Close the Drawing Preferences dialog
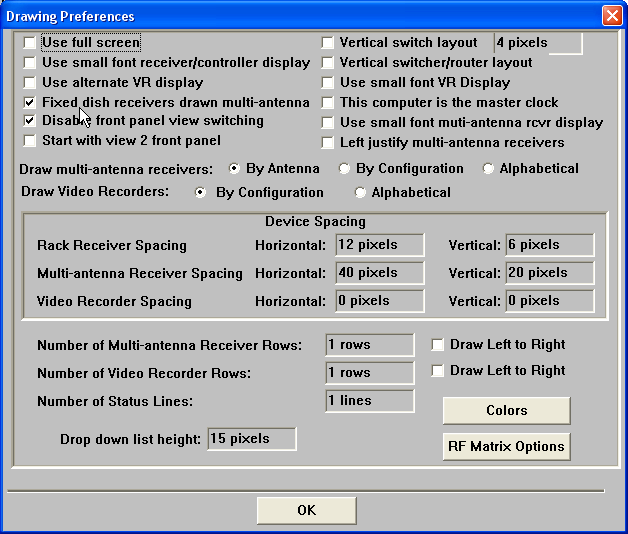This screenshot has width=628, height=534. 611,16
